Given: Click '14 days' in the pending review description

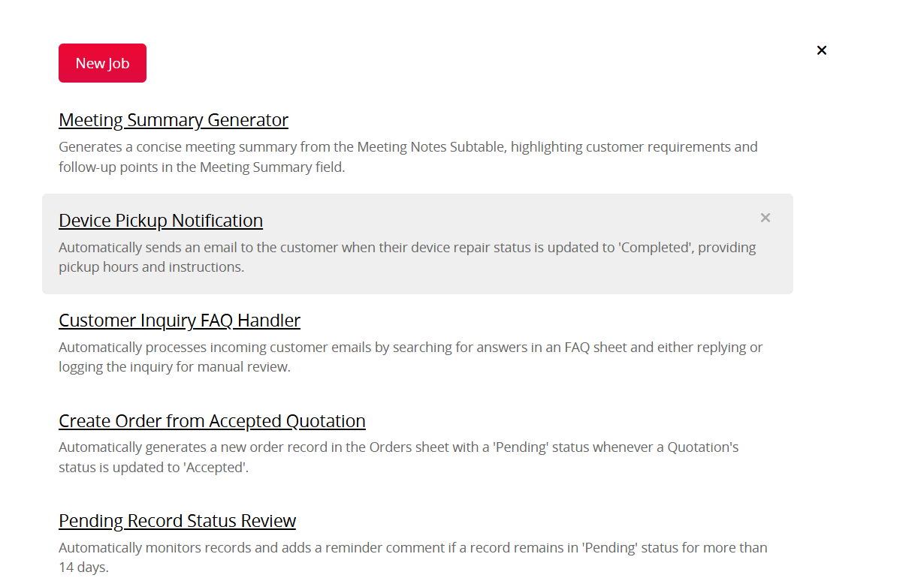Looking at the screenshot, I should click(x=84, y=567).
